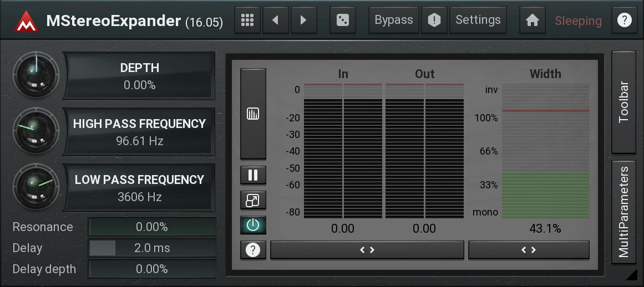Click the MeldaProduction logo

pyautogui.click(x=26, y=21)
